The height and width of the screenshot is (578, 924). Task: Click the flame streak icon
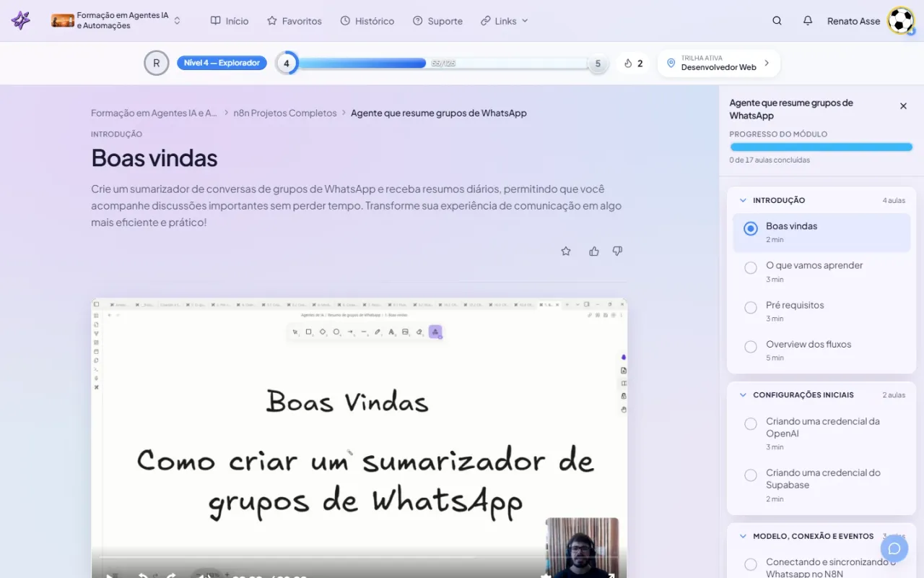coord(628,64)
